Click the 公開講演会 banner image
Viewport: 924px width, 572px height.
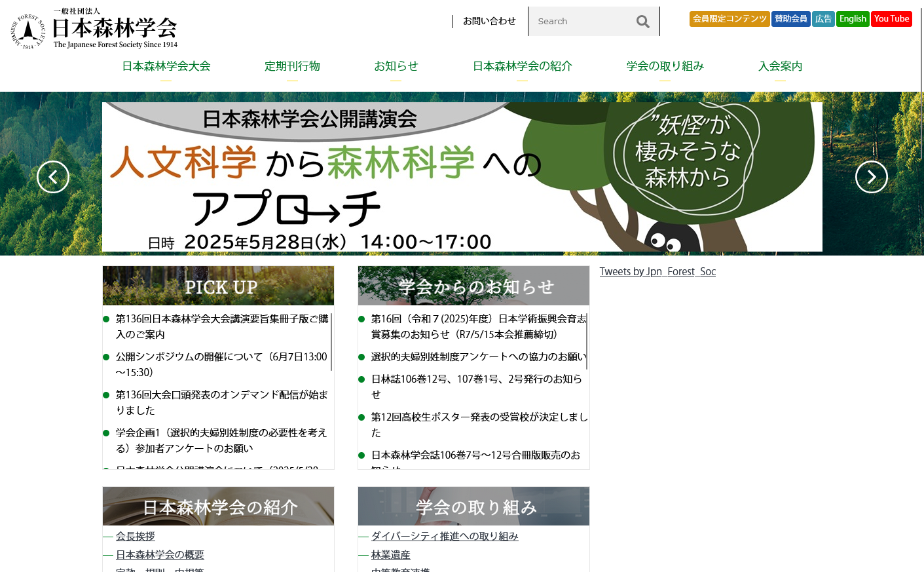[462, 177]
